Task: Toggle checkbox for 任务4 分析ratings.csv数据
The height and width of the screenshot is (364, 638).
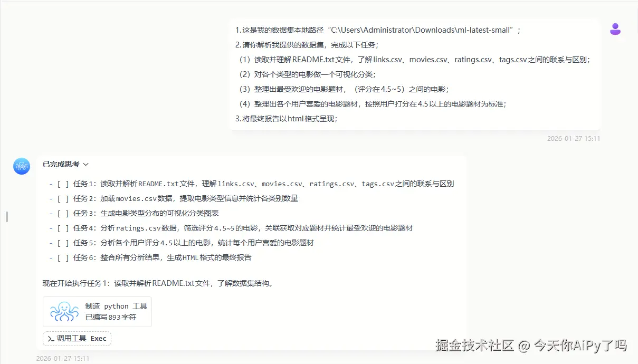Action: coord(63,228)
